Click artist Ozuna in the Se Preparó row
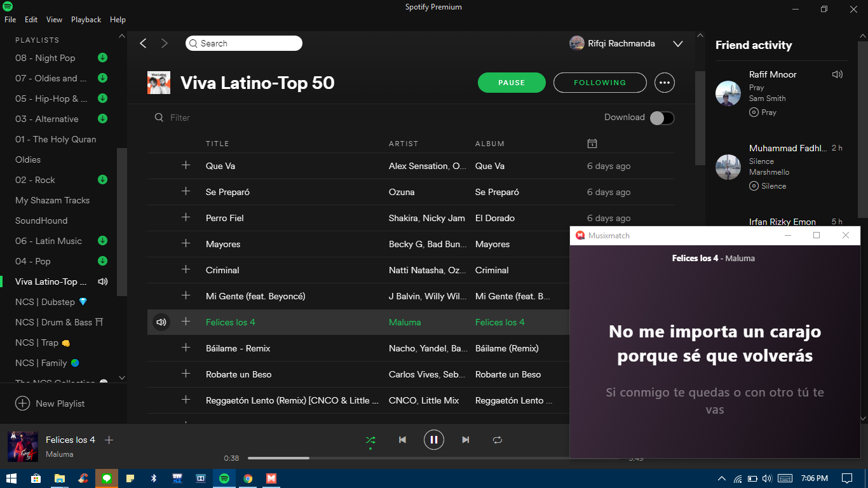 coord(402,192)
